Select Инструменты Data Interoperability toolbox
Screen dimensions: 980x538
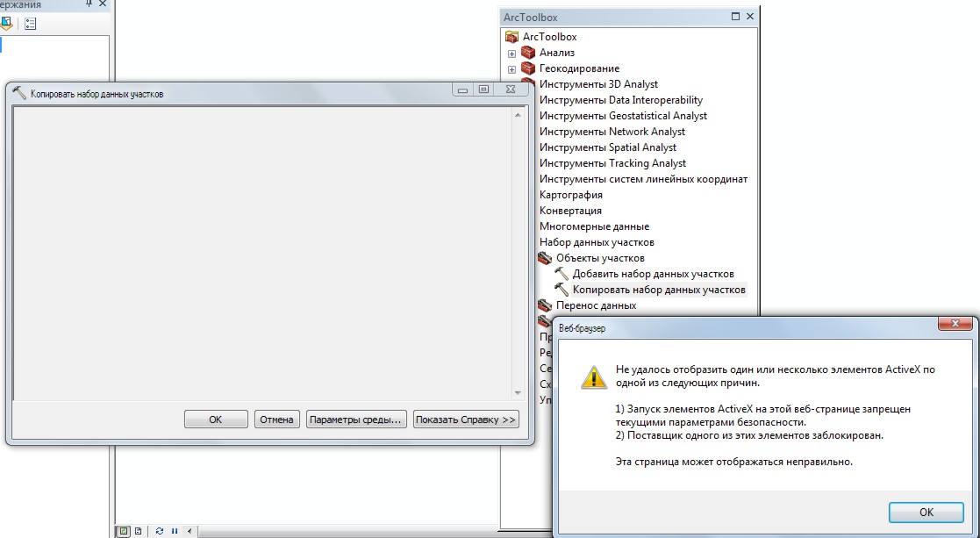click(620, 100)
